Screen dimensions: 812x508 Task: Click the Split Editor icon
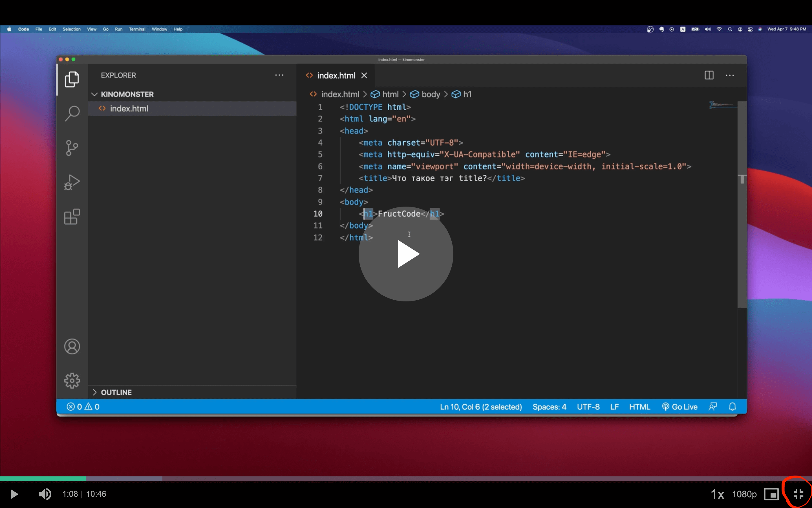pyautogui.click(x=709, y=75)
